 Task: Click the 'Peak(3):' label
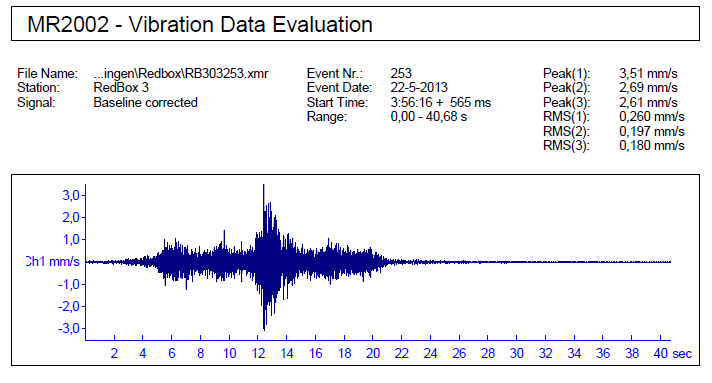tap(567, 102)
